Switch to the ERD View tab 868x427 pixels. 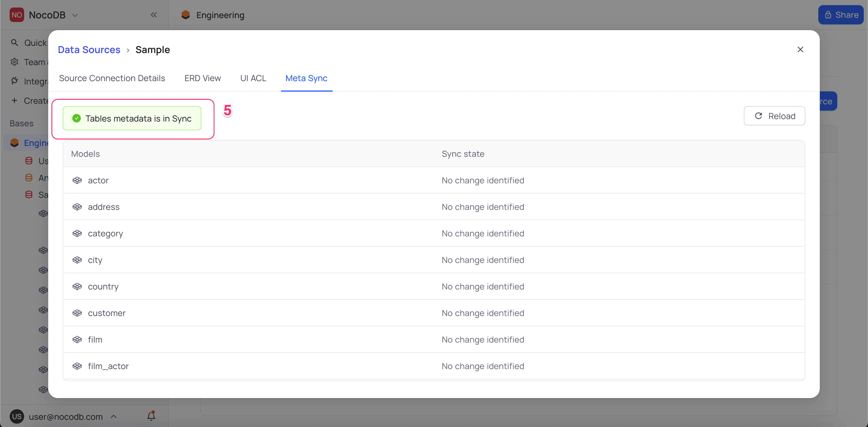pyautogui.click(x=202, y=78)
